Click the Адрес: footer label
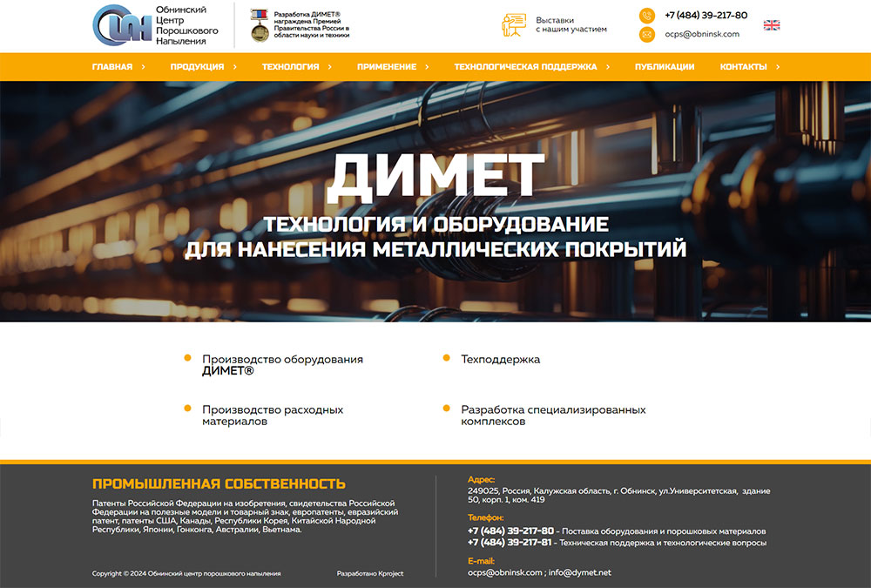The width and height of the screenshot is (871, 588). click(x=481, y=480)
